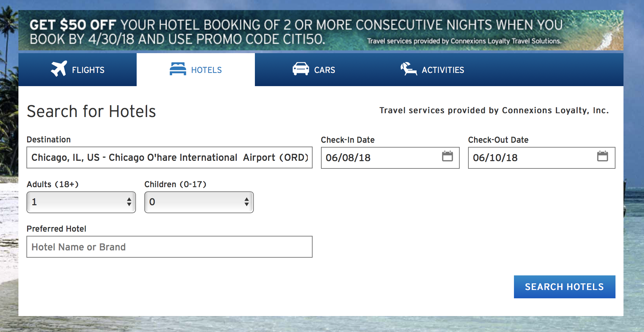Click the car icon on Cars tab
The image size is (644, 332).
click(301, 69)
